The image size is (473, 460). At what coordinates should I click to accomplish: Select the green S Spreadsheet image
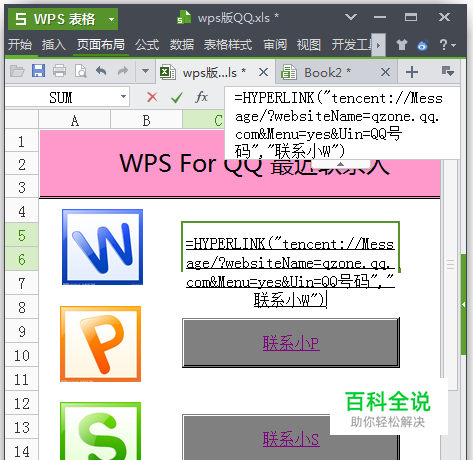[x=100, y=431]
